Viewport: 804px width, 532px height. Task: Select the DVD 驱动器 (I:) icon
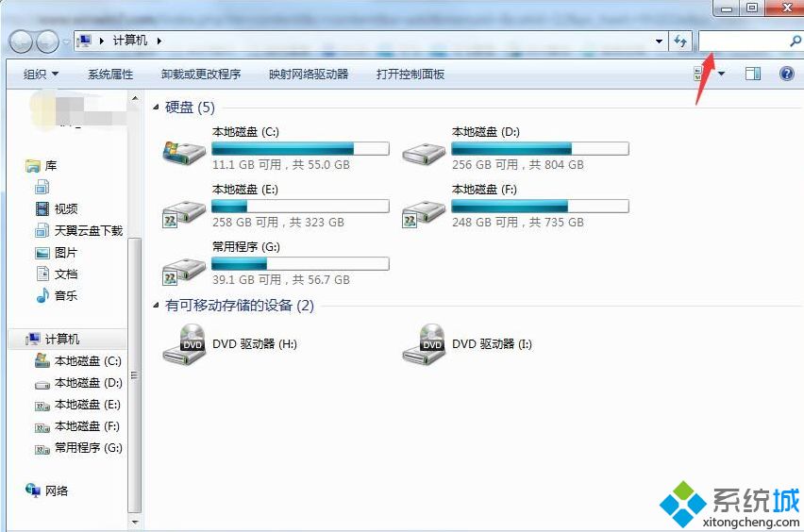pyautogui.click(x=424, y=344)
